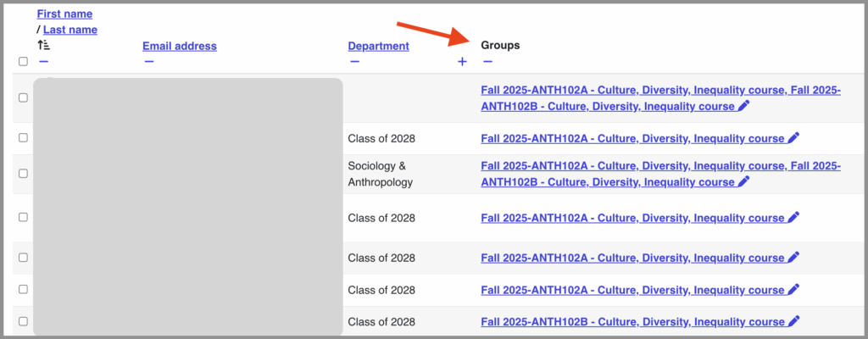Viewport: 868px width, 339px height.
Task: Expand the hidden column with the plus icon
Action: pos(462,62)
